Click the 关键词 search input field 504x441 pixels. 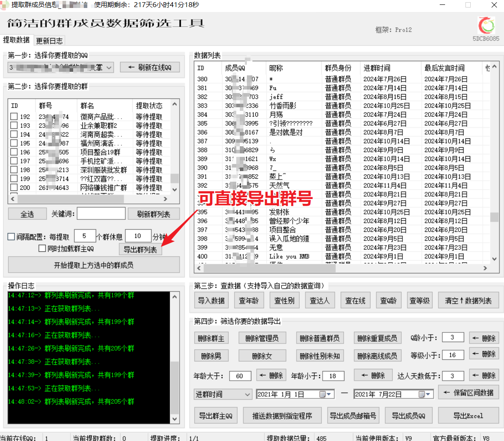(x=101, y=214)
